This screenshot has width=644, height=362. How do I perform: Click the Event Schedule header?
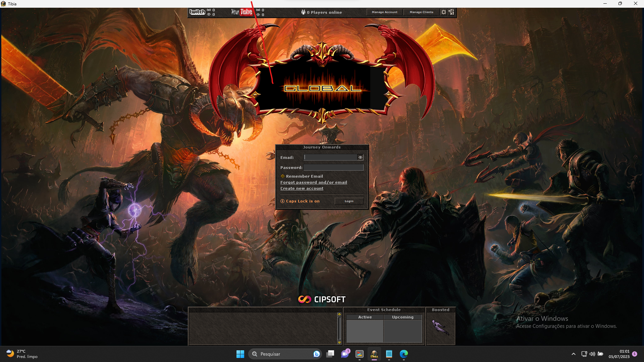pos(384,310)
